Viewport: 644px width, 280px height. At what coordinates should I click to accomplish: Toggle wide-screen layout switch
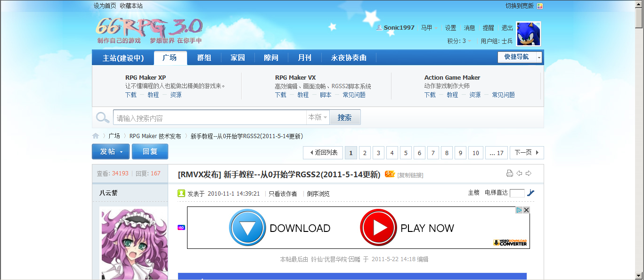(540, 6)
